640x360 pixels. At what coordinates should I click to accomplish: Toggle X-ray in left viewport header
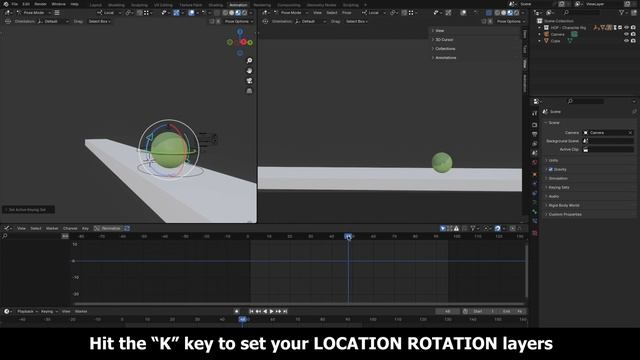coord(217,13)
